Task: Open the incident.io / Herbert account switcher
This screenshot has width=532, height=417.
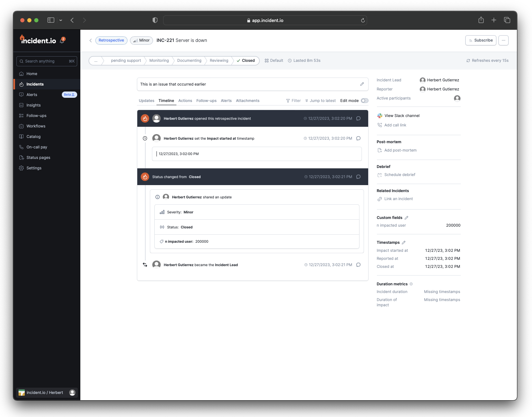Action: pos(47,393)
